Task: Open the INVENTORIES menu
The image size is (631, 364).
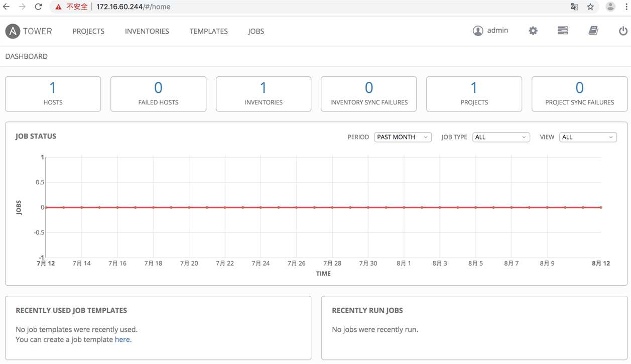Action: (147, 31)
